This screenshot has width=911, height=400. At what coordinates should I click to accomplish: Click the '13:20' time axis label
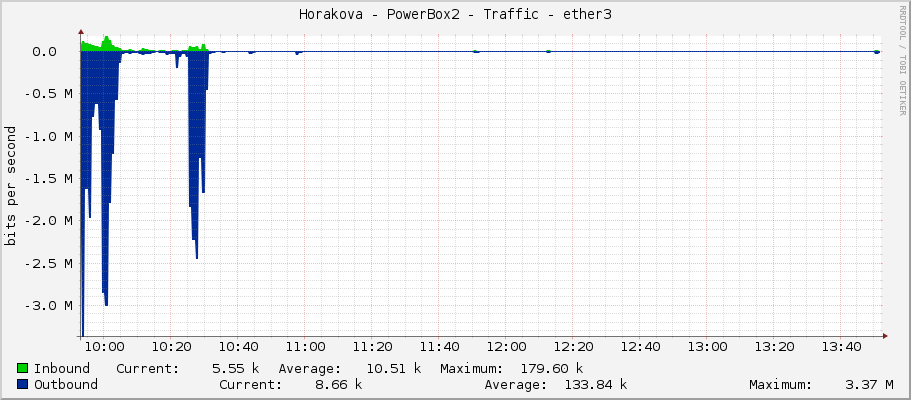[773, 347]
